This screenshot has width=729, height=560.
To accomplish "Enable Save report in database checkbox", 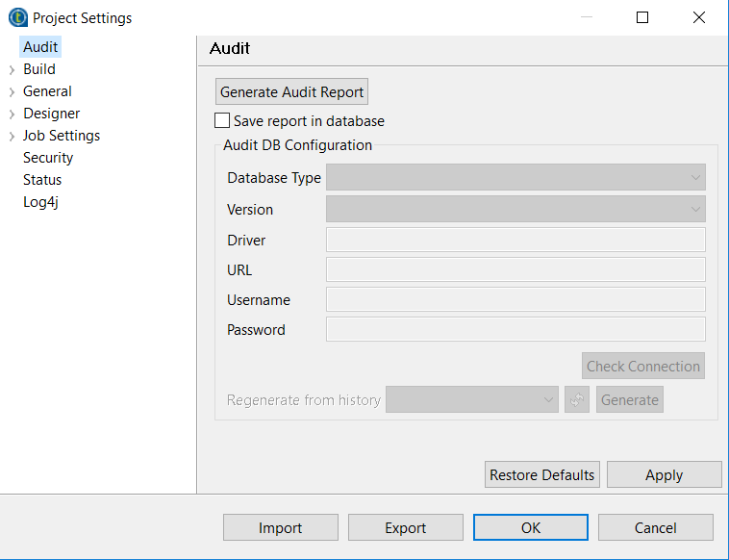I will (x=222, y=121).
